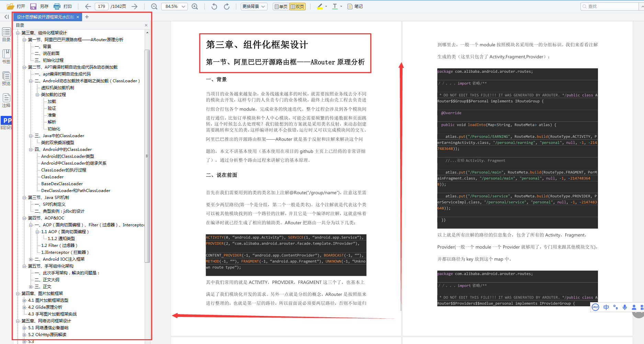644x344 pixels.
Task: Zoom out with the minus magnifier
Action: tap(154, 7)
